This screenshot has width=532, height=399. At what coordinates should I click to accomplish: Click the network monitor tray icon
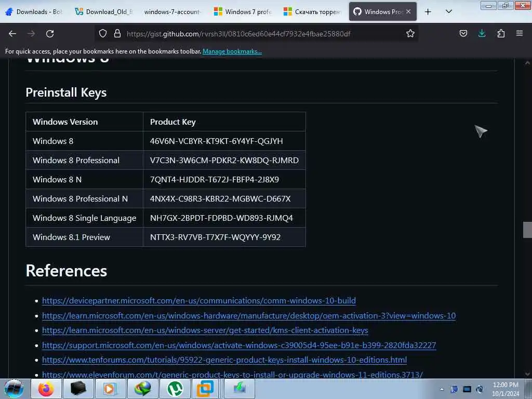click(x=467, y=389)
